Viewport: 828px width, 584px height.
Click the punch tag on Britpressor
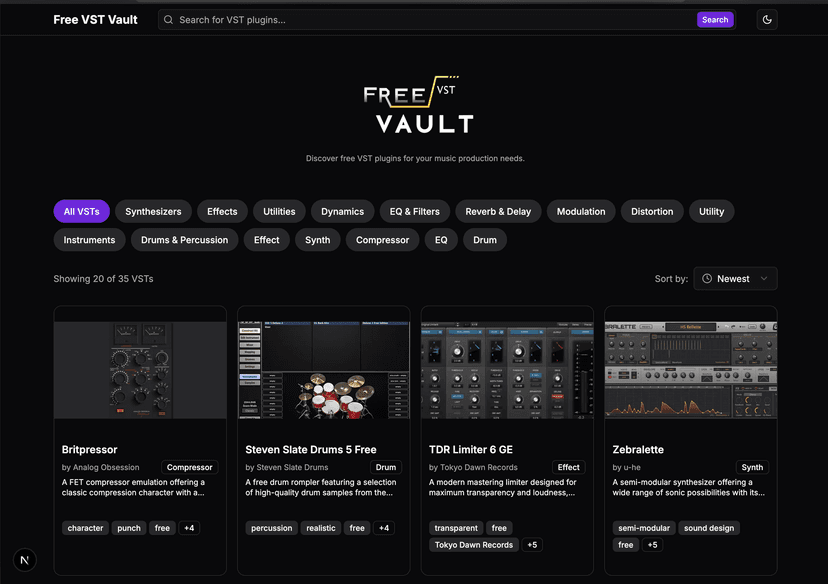(x=129, y=528)
